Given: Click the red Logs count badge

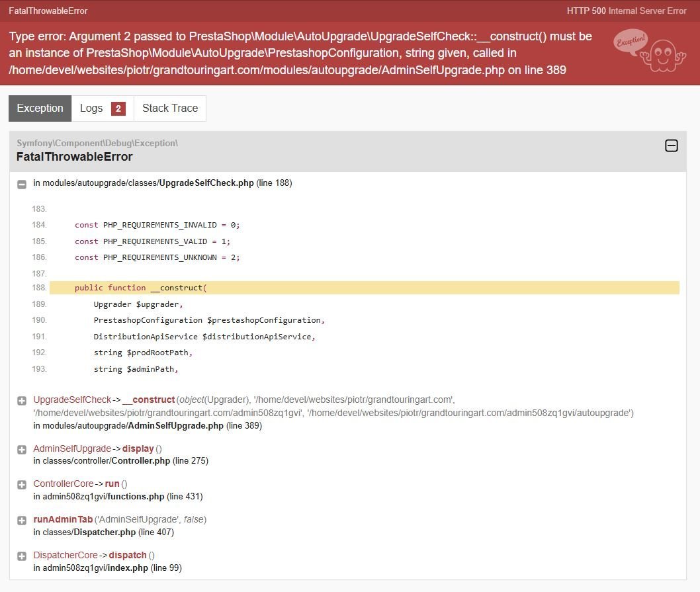Looking at the screenshot, I should [118, 108].
